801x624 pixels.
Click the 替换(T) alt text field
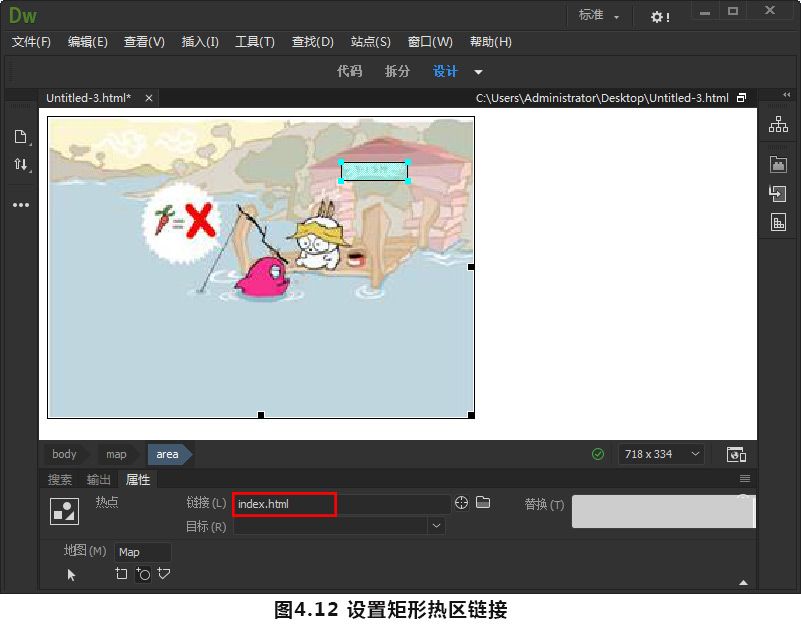tap(664, 511)
